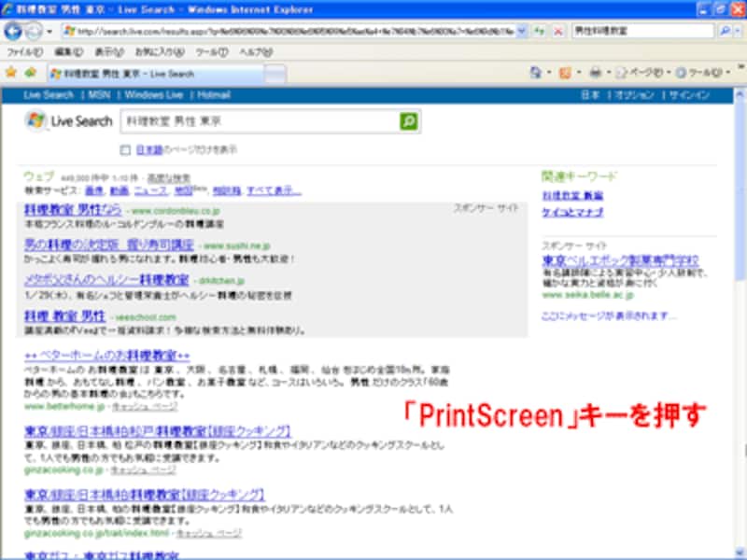Click the Internet Explorer logo in the title bar
This screenshot has height=560, width=747.
point(7,9)
